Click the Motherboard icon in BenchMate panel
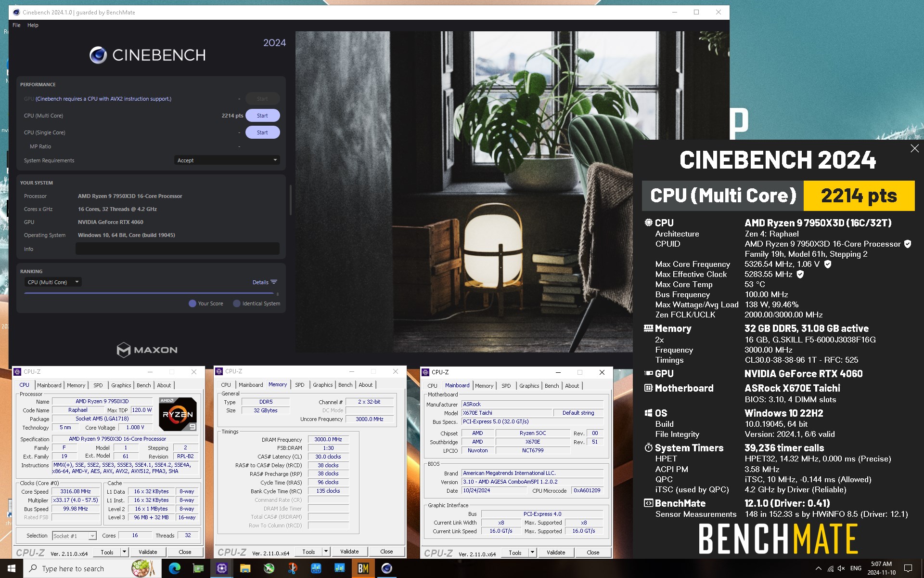Screen dimensions: 924x578 649,388
